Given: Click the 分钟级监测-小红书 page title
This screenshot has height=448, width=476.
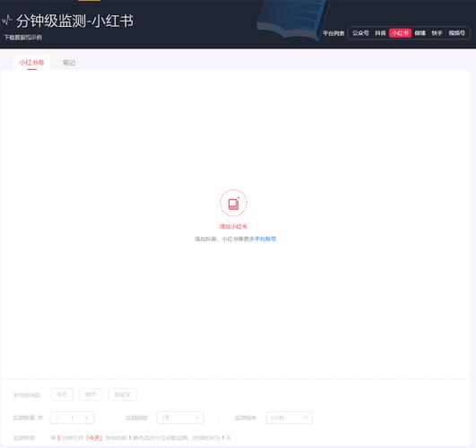Looking at the screenshot, I should [x=75, y=21].
